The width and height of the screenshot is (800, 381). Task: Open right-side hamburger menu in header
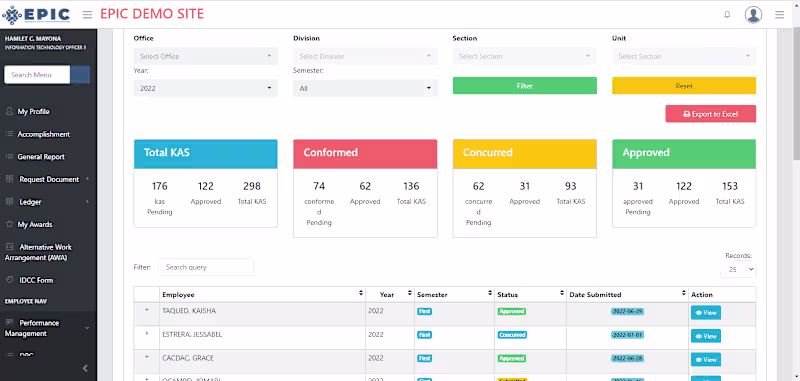[779, 15]
